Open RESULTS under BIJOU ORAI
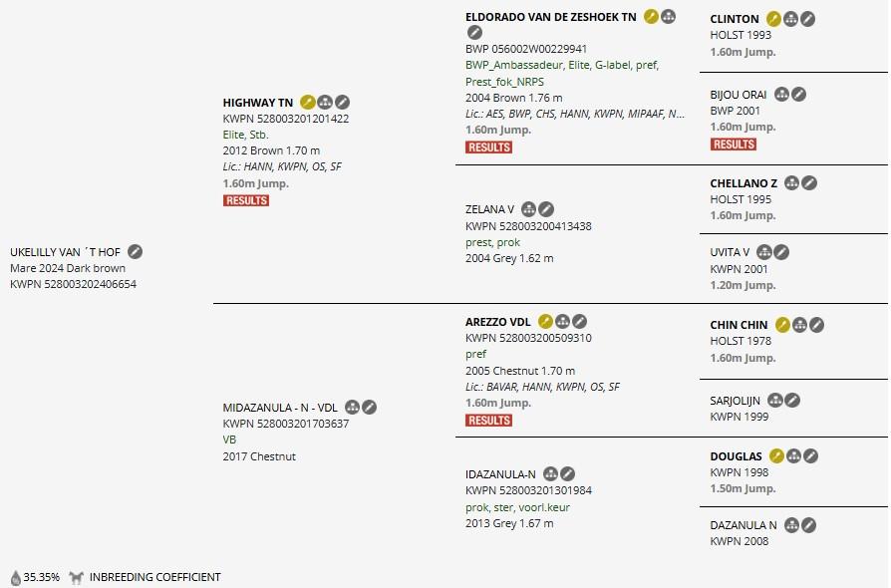This screenshot has height=588, width=891. click(x=733, y=145)
